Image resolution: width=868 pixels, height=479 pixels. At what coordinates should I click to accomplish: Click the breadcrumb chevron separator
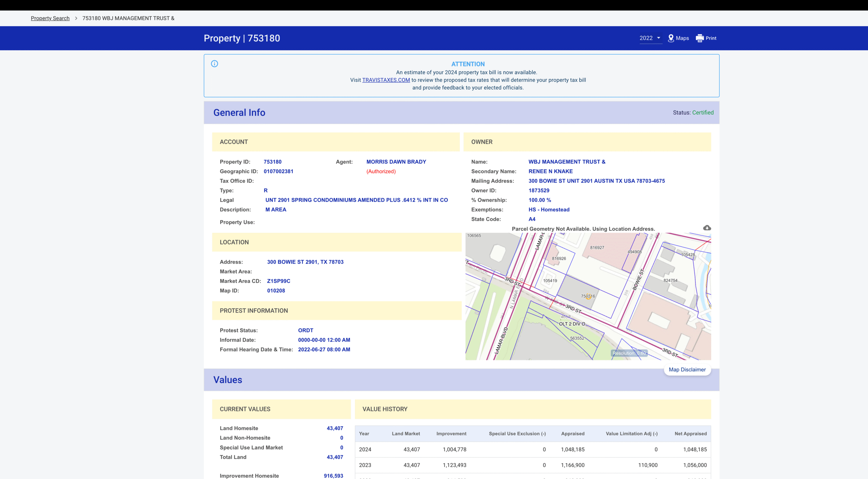[76, 18]
